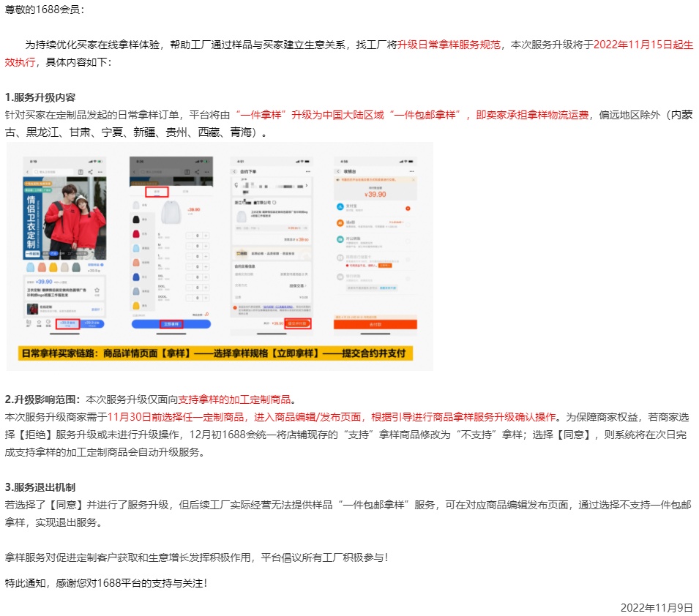
Task: Expand the delivery address chevron on the 合约下单 screen
Action: [x=307, y=185]
